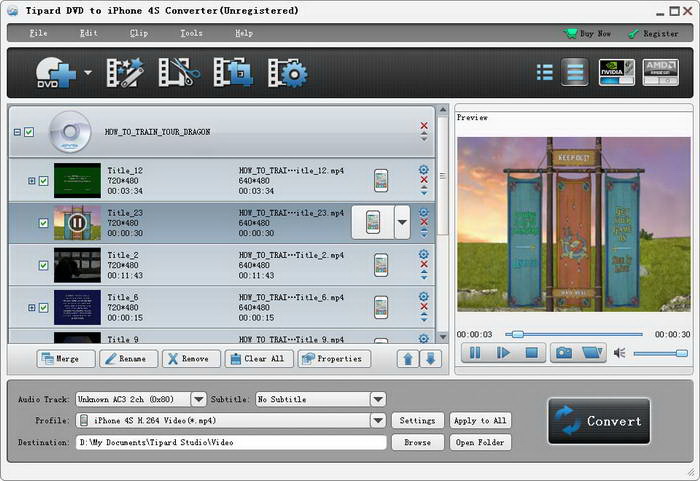This screenshot has height=481, width=700.
Task: Move selected title up with arrow button
Action: point(408,359)
